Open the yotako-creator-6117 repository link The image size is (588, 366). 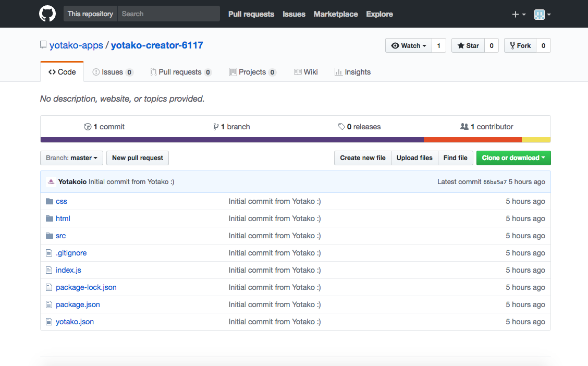point(157,45)
